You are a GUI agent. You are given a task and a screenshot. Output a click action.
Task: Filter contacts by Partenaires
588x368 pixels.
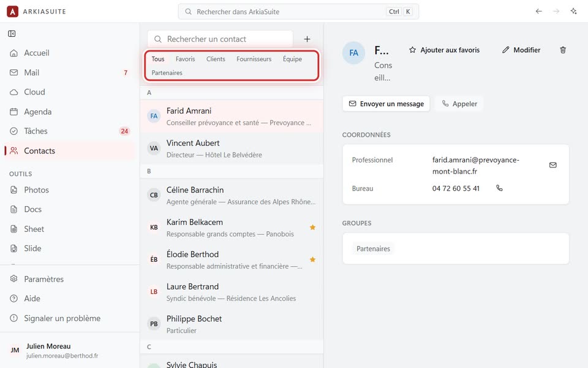167,73
